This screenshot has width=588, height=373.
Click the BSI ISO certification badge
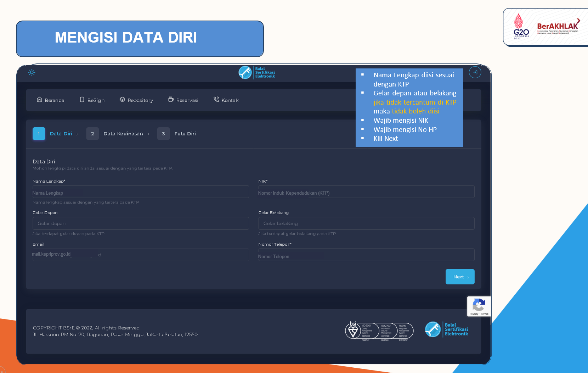[379, 330]
